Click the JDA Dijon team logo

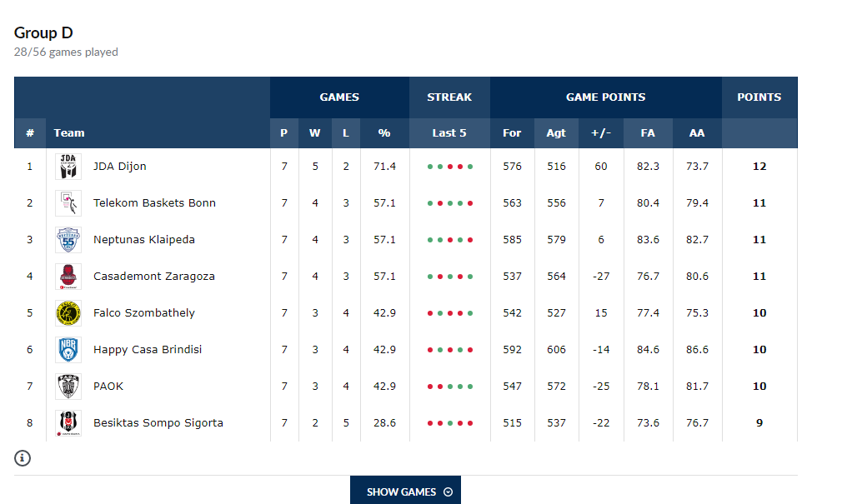pyautogui.click(x=68, y=167)
